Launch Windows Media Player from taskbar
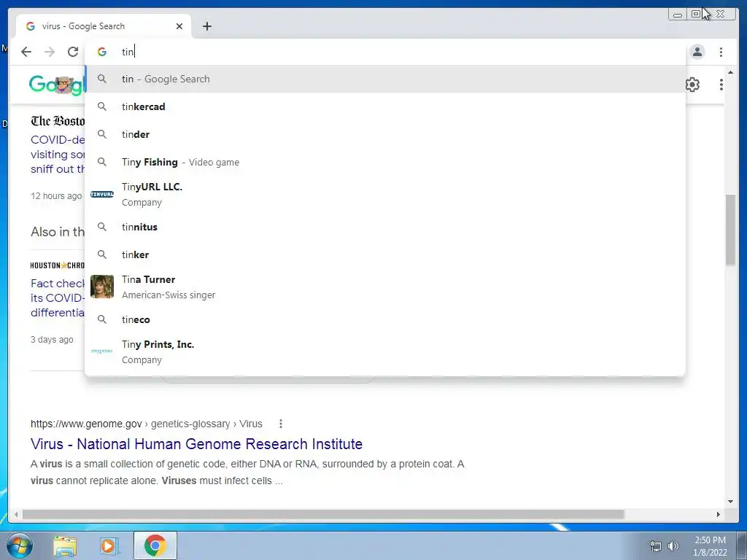 click(109, 545)
